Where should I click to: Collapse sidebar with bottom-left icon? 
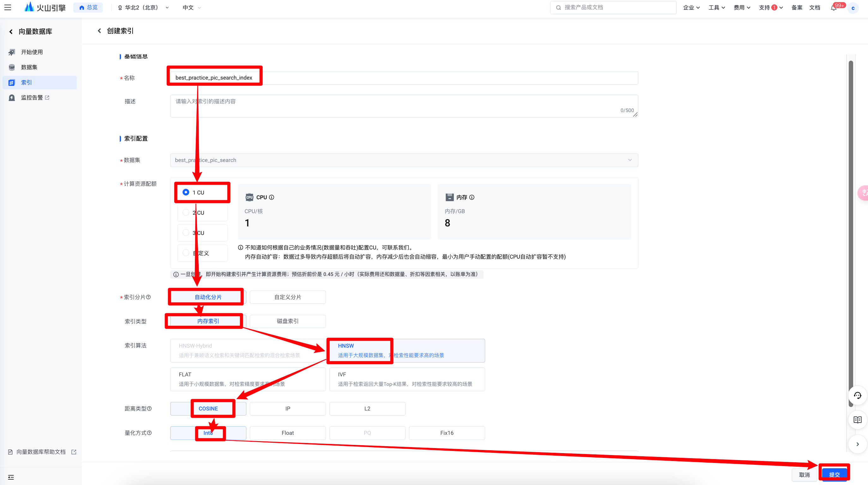point(11,477)
